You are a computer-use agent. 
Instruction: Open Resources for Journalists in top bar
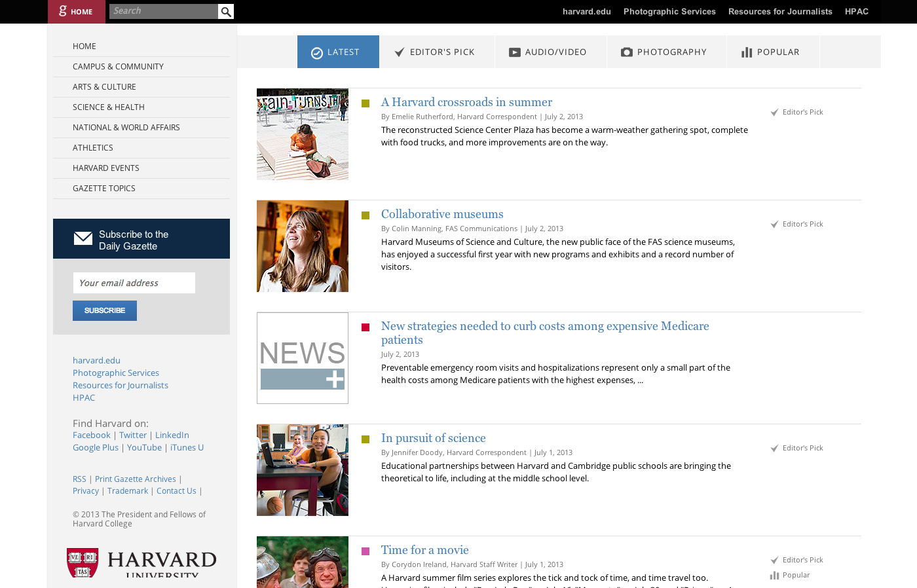pos(780,12)
